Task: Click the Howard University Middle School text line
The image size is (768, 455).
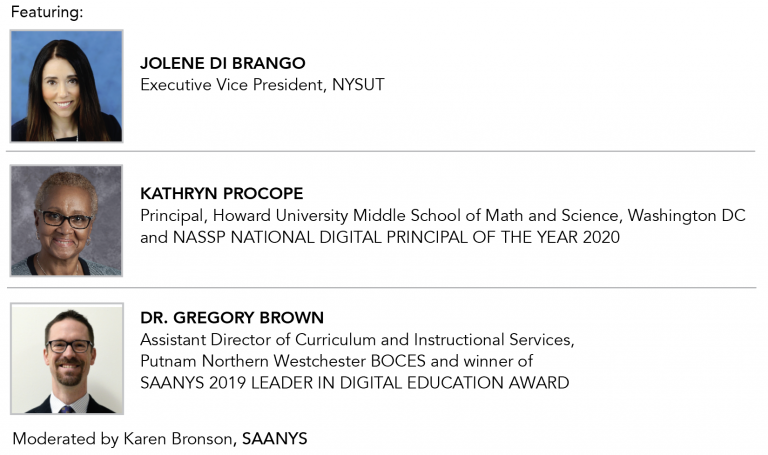Action: 443,216
